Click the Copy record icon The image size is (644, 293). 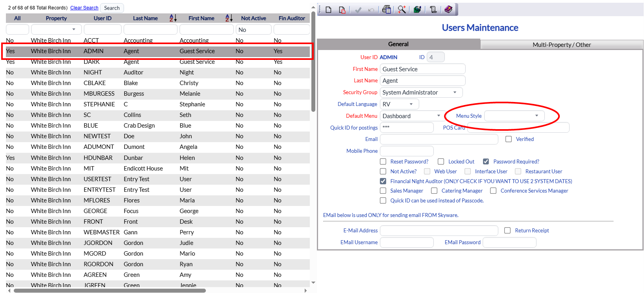[342, 10]
